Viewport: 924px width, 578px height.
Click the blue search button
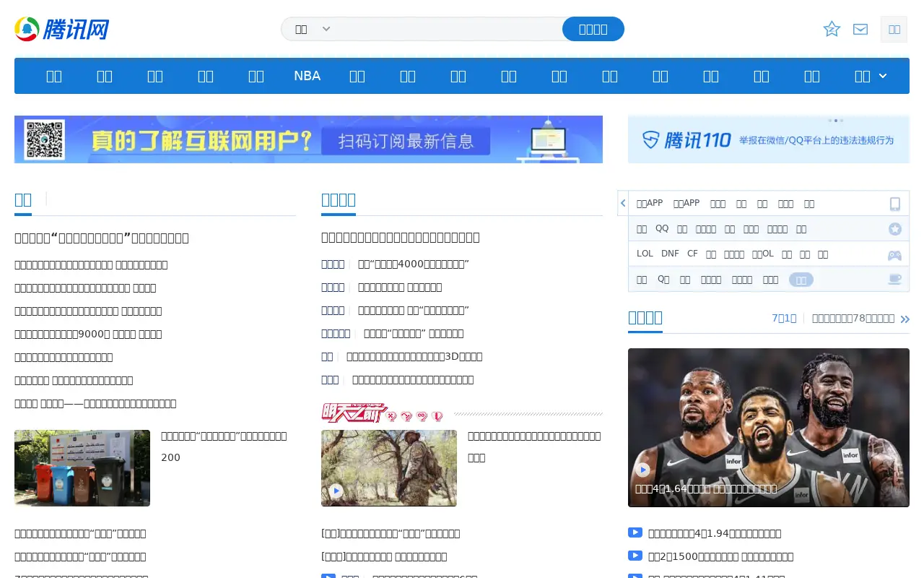[593, 29]
